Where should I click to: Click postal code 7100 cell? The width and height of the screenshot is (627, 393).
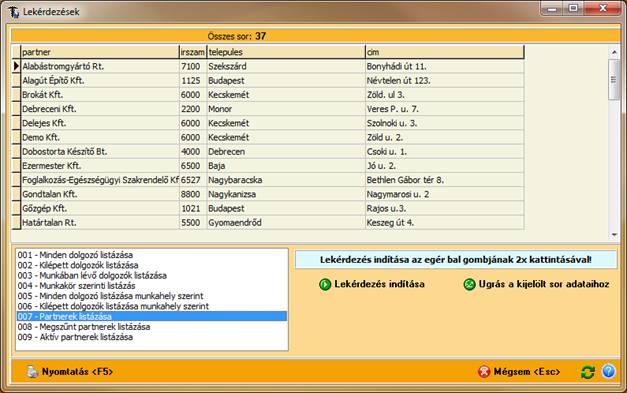point(193,66)
